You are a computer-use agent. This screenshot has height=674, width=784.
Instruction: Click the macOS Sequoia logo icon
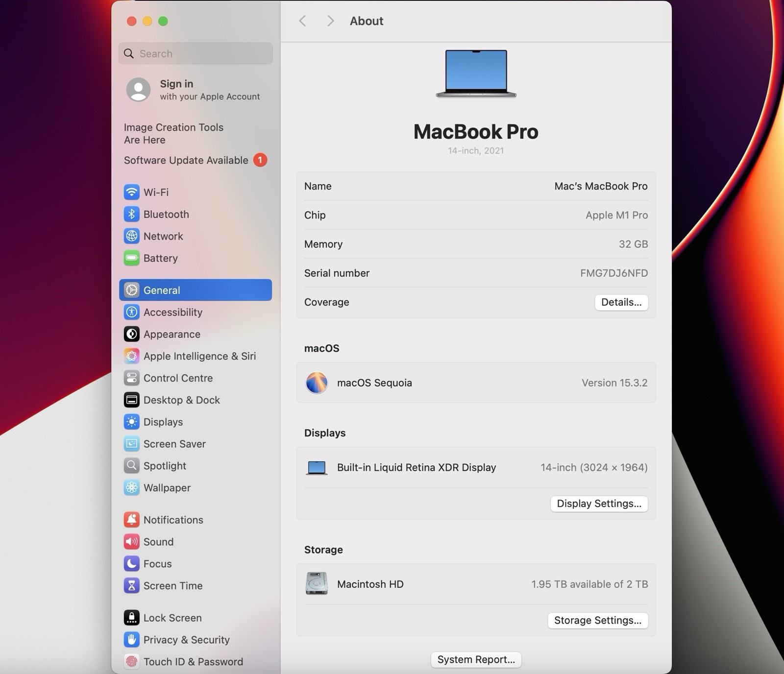(317, 383)
